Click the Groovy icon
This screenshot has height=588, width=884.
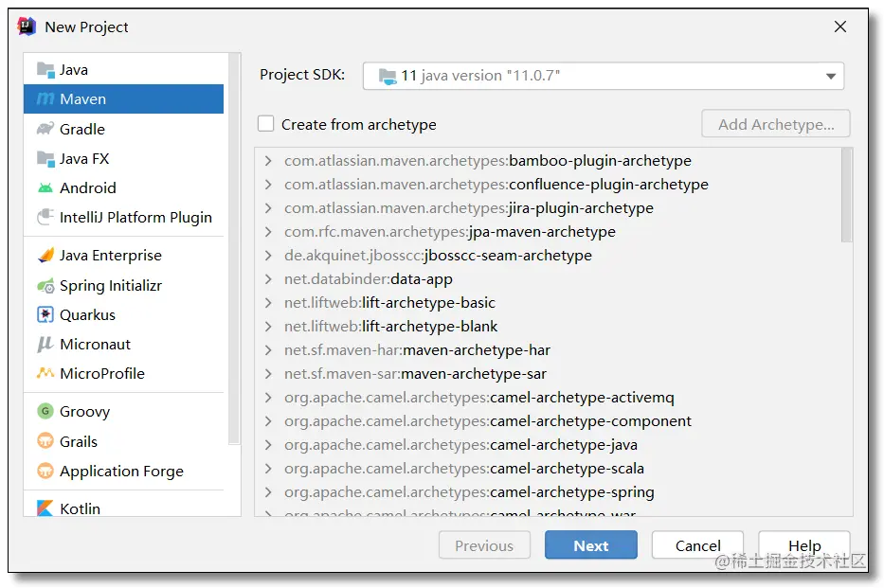[45, 411]
